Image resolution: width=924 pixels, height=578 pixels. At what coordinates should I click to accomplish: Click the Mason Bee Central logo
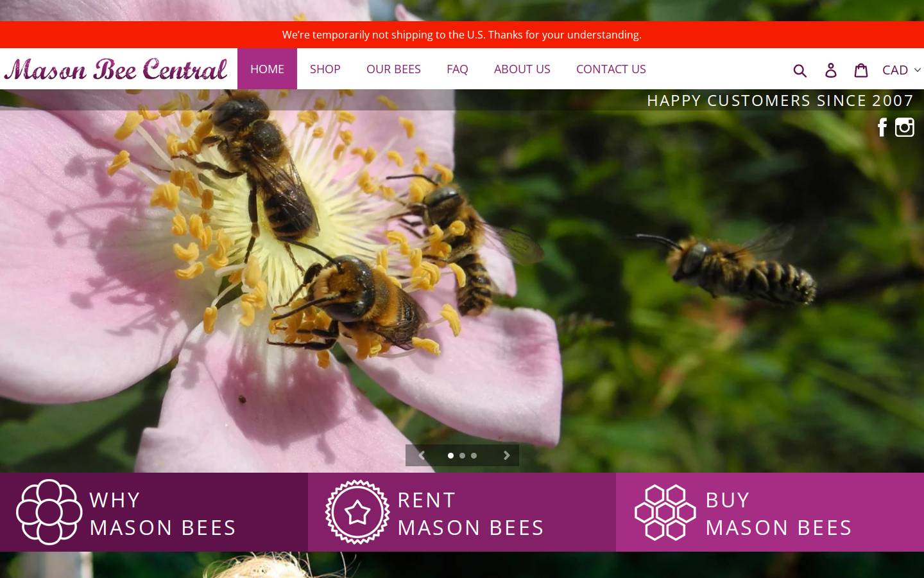tap(116, 69)
